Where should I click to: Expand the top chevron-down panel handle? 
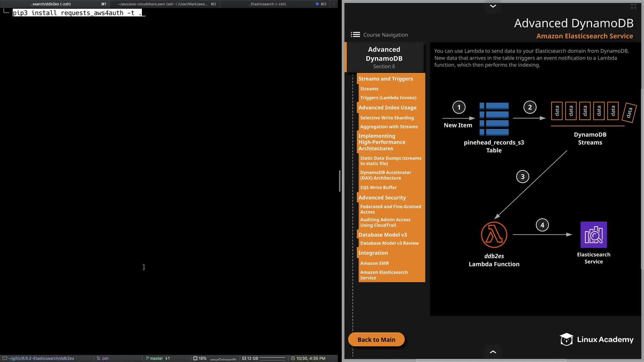tap(493, 6)
